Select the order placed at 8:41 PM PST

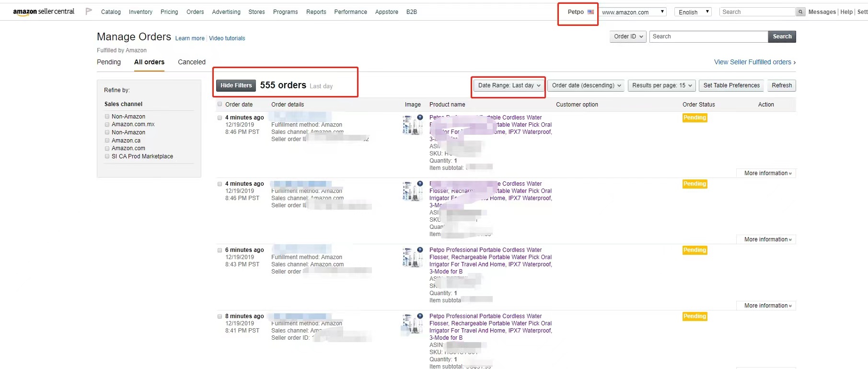[x=220, y=316]
